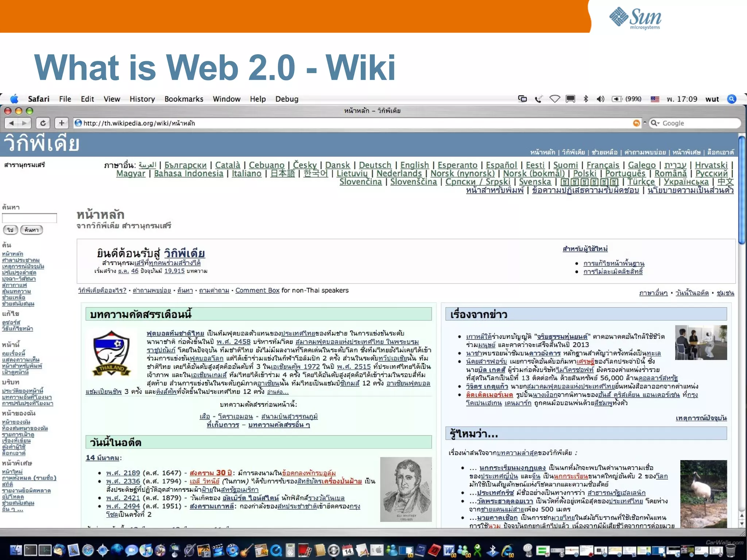Launch Terminal from the Dock
Image resolution: width=747 pixels, height=560 pixels.
point(30,550)
